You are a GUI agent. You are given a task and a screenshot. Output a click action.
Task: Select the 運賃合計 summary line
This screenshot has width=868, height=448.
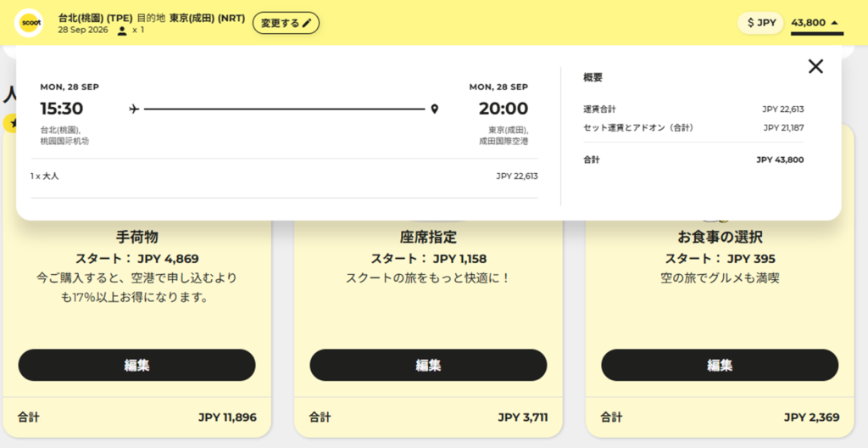tap(693, 109)
